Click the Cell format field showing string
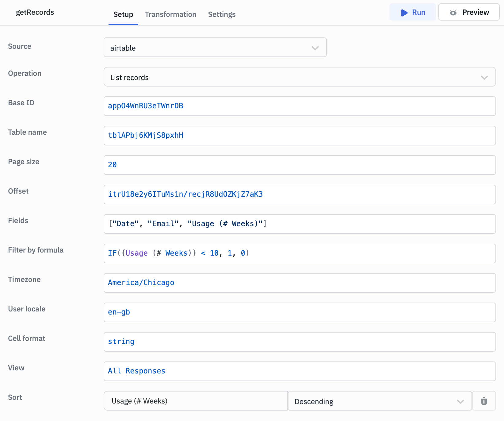Screen dimensions: 504x421 (x=300, y=342)
